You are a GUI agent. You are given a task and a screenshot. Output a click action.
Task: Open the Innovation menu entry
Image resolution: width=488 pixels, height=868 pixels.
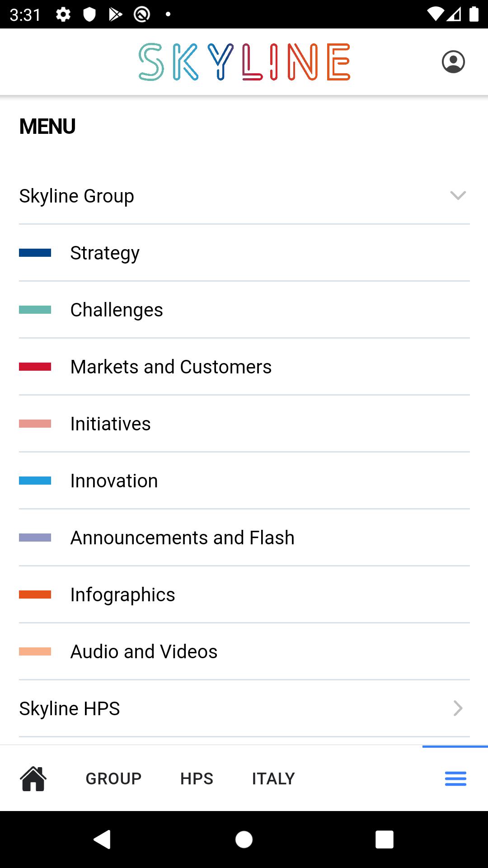coord(244,481)
